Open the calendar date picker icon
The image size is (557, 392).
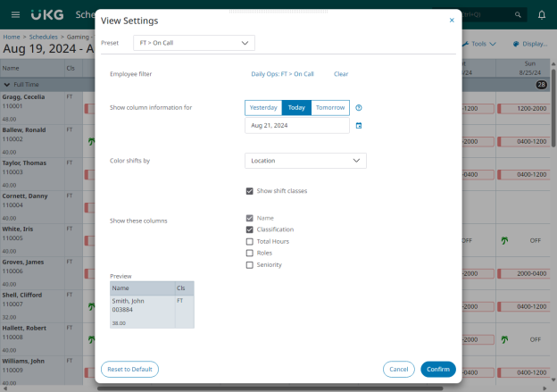point(359,125)
